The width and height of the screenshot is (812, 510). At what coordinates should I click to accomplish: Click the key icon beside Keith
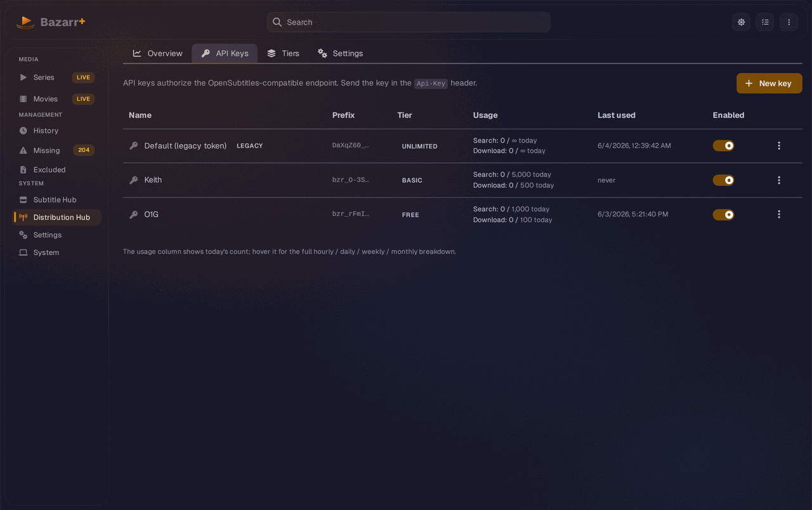[x=133, y=180]
